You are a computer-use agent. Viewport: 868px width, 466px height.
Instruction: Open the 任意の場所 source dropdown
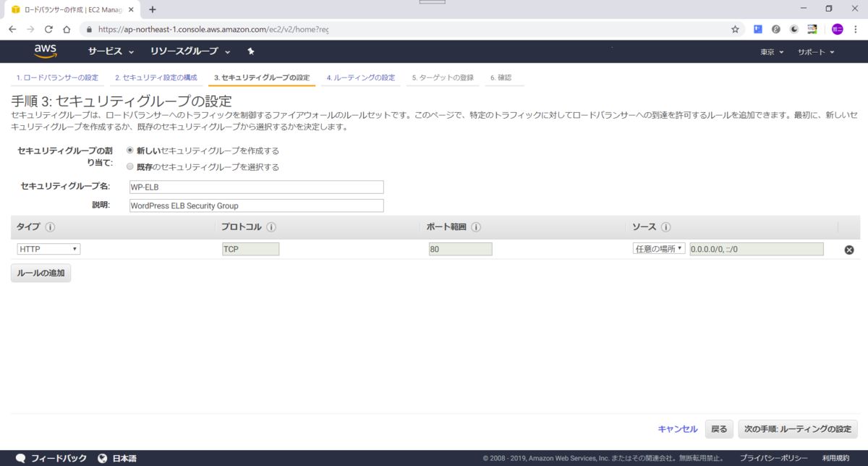(x=658, y=248)
